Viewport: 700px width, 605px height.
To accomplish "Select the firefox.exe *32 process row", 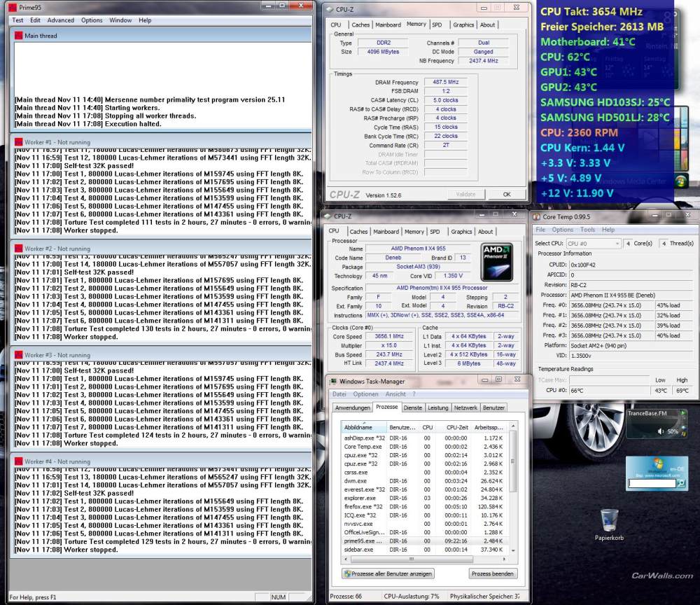I will (425, 507).
